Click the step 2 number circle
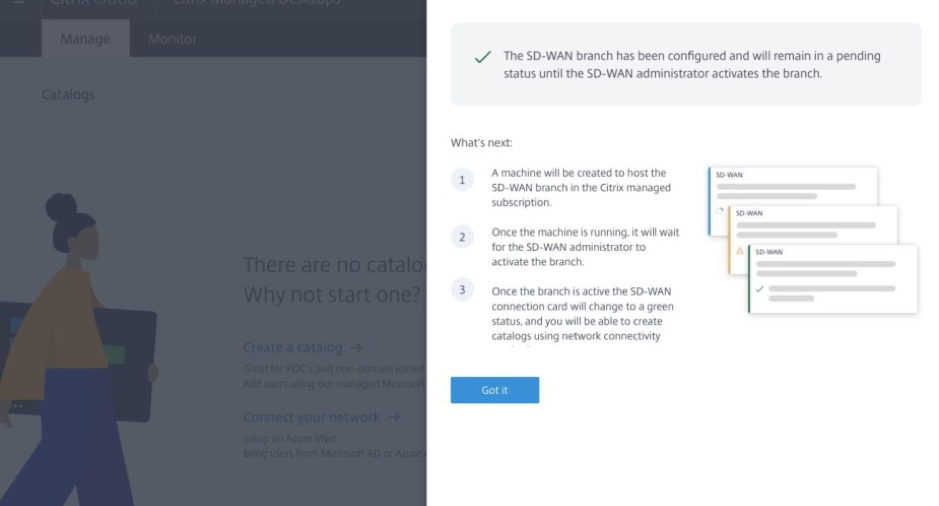This screenshot has width=939, height=506. [462, 237]
